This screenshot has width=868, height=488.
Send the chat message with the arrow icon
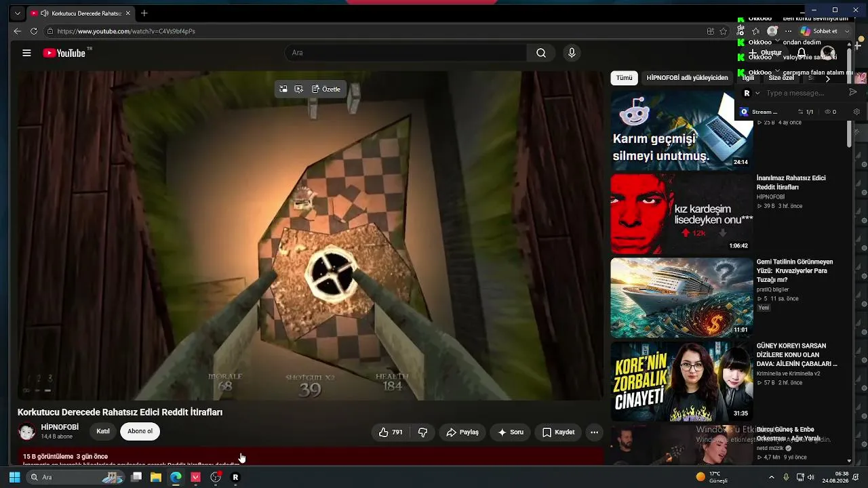(853, 92)
